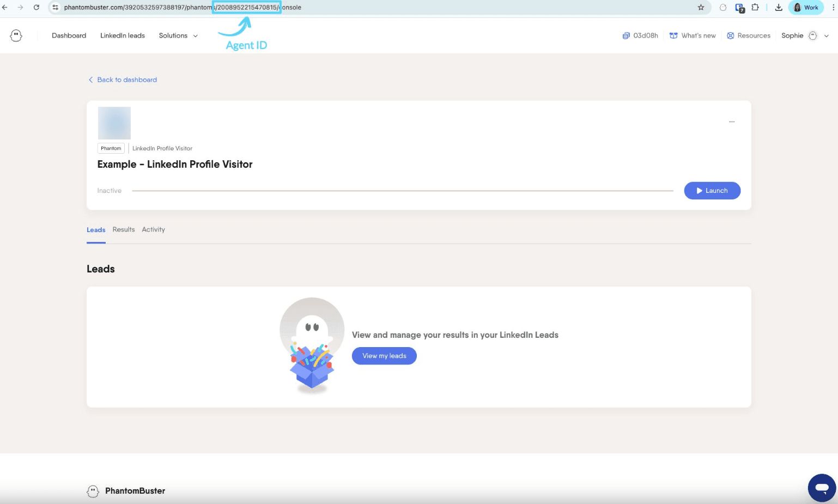838x504 pixels.
Task: Click the blurred phantom thumbnail image
Action: [x=114, y=123]
